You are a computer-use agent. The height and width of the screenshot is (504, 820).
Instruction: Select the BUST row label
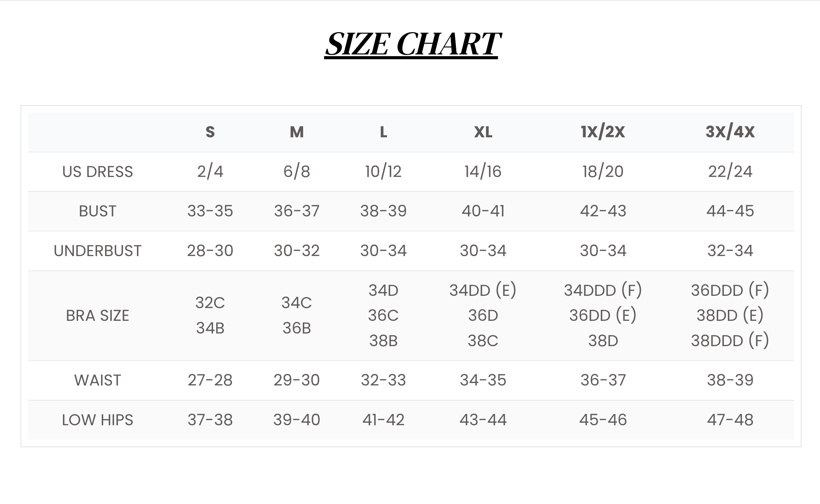(98, 211)
